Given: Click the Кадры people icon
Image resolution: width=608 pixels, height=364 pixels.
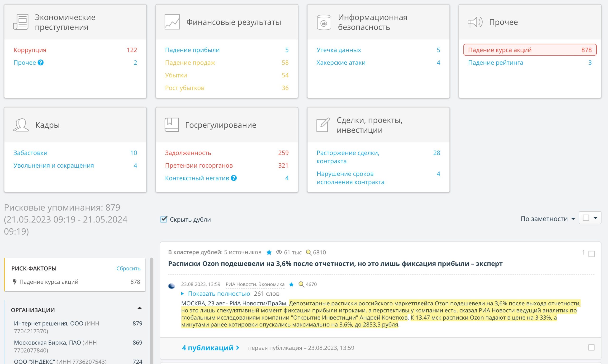Looking at the screenshot, I should click(x=21, y=125).
